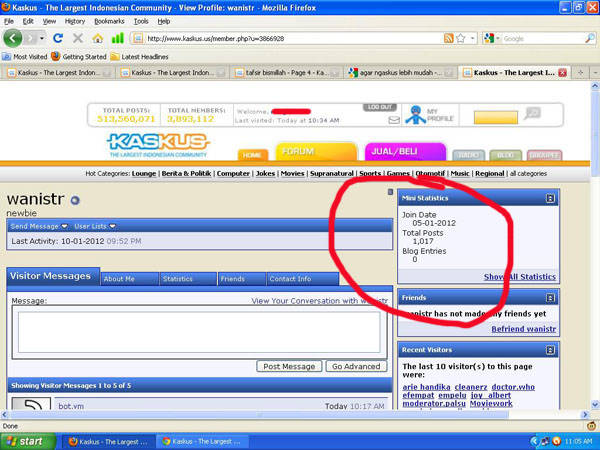Collapse the Friends panel

[550, 298]
